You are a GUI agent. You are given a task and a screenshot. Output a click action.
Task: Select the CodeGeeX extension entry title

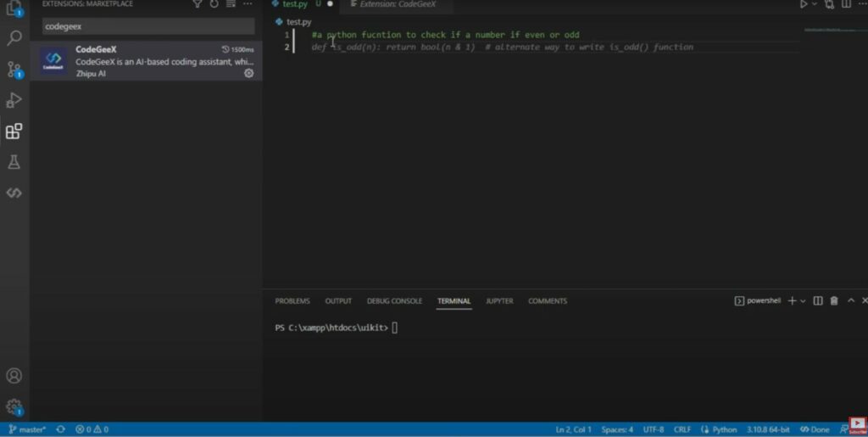97,49
